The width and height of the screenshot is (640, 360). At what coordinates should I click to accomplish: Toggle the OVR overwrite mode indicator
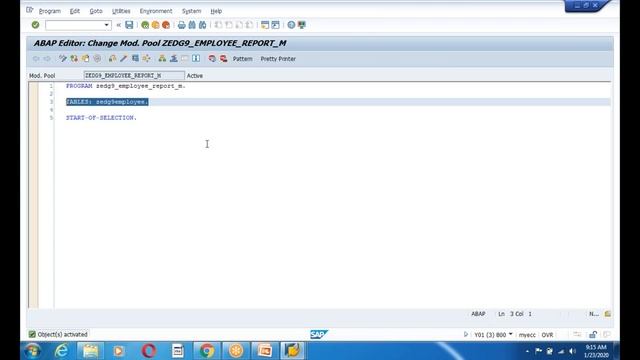point(547,335)
